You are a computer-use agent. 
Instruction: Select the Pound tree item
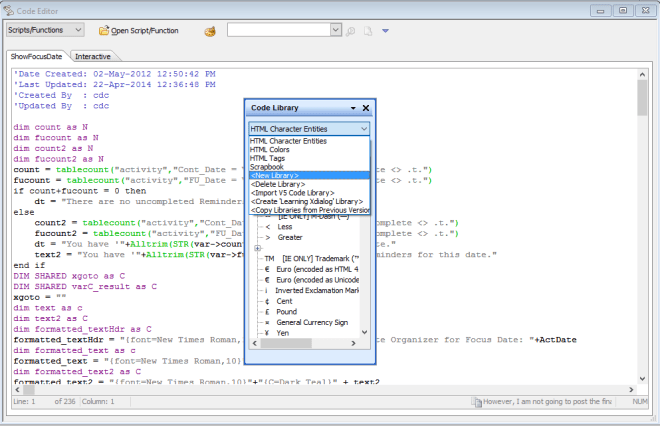coord(286,312)
